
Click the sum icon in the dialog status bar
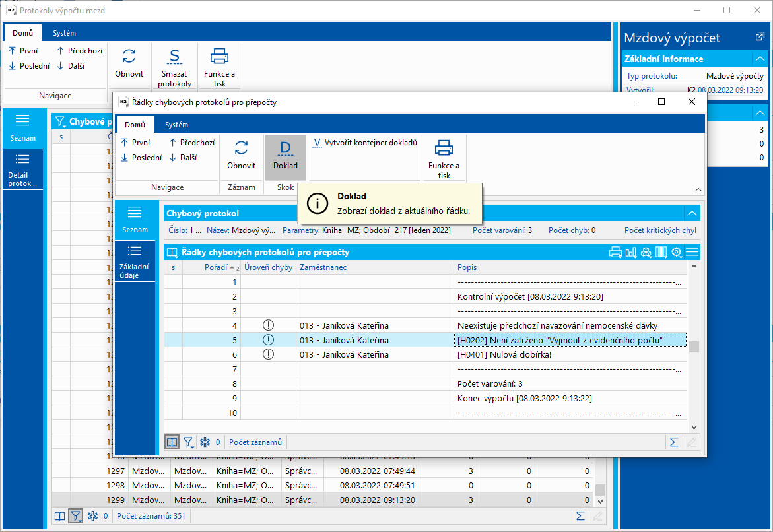674,442
